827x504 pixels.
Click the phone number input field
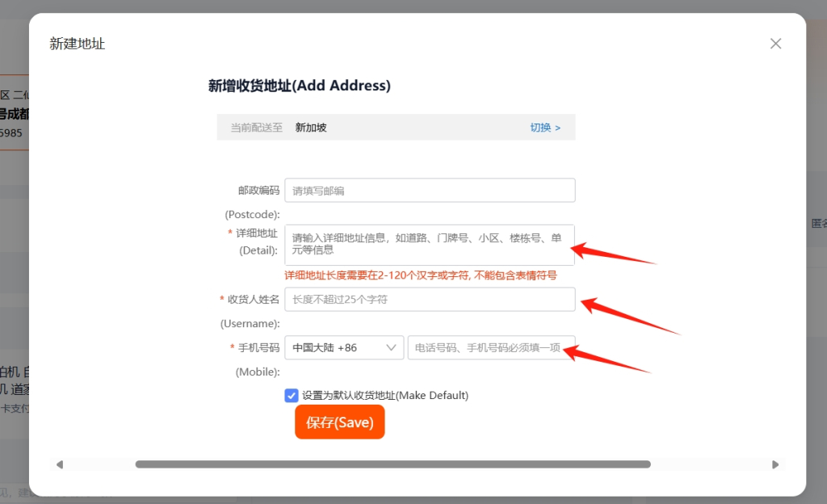pos(492,347)
